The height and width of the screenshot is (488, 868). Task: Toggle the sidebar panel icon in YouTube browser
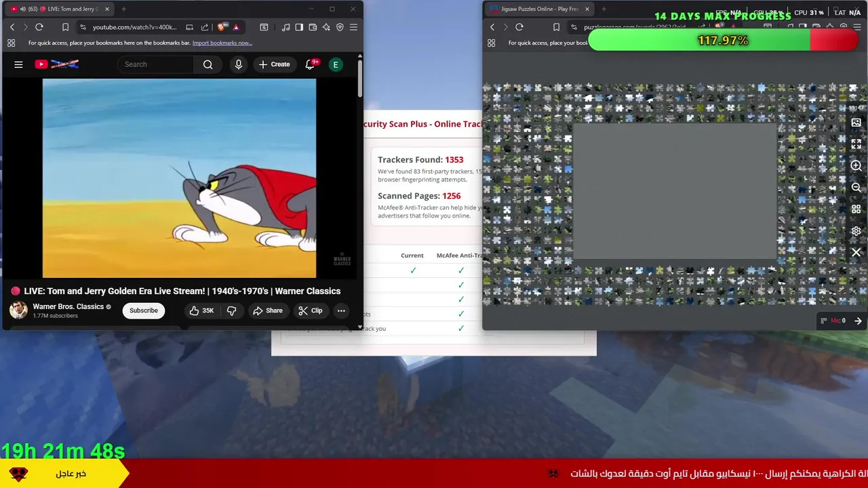point(299,27)
